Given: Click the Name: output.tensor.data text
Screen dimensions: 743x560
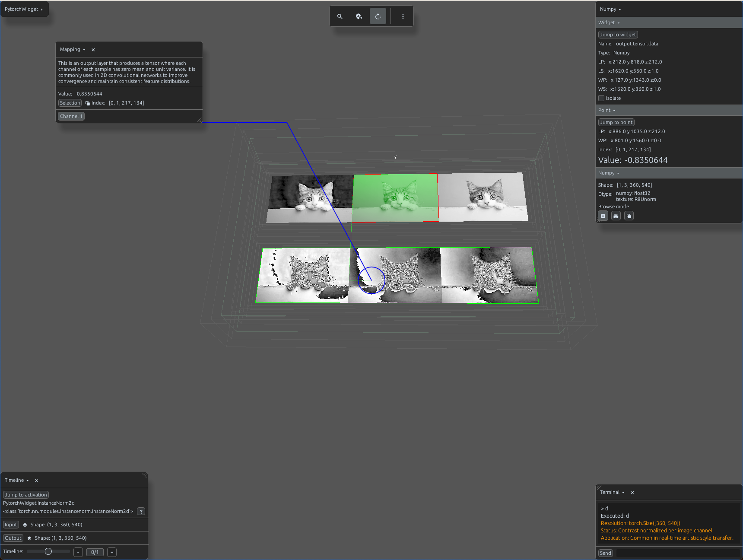Looking at the screenshot, I should pos(628,44).
